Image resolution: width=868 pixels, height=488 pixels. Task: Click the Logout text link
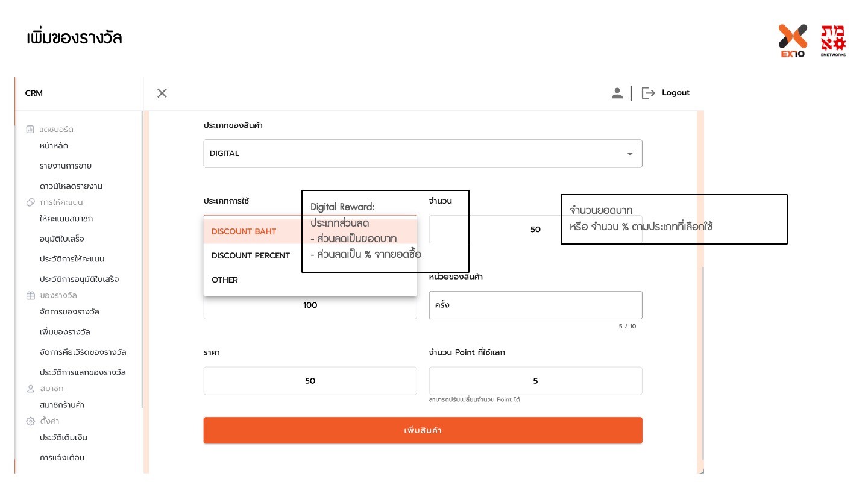[676, 93]
